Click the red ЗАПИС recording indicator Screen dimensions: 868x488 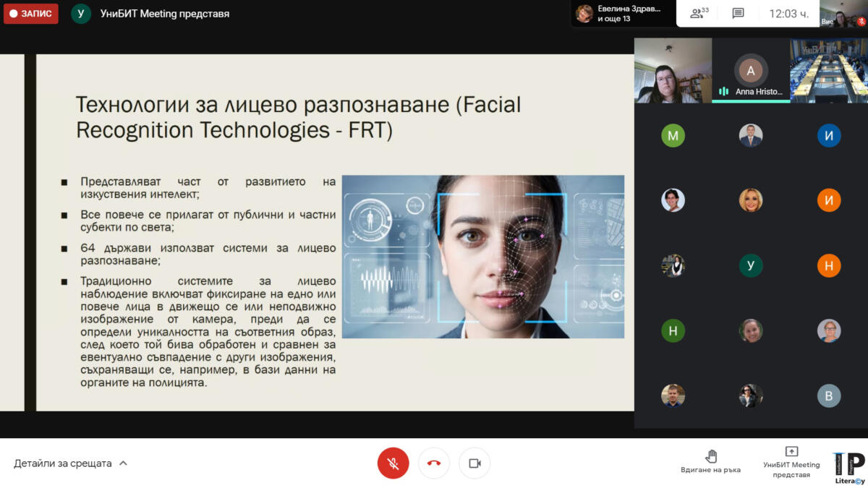point(30,14)
